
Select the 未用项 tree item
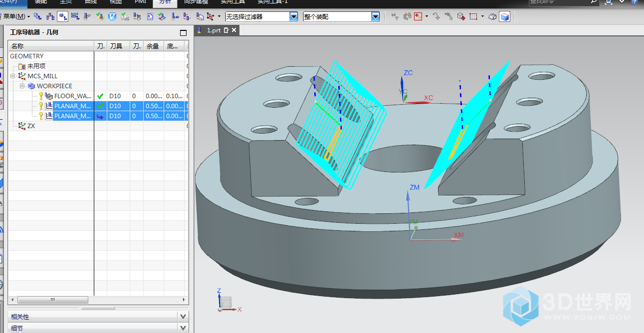36,66
